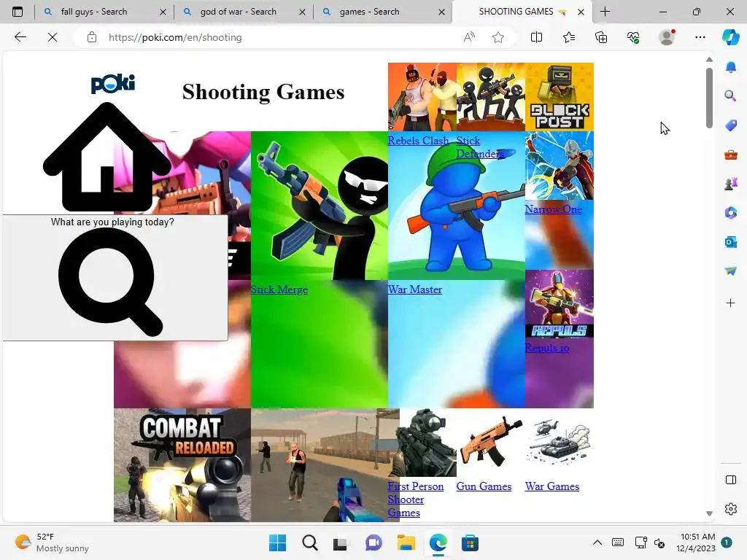Viewport: 747px width, 560px height.
Task: Click the page vertical scrollbar thumb
Action: coord(709,98)
